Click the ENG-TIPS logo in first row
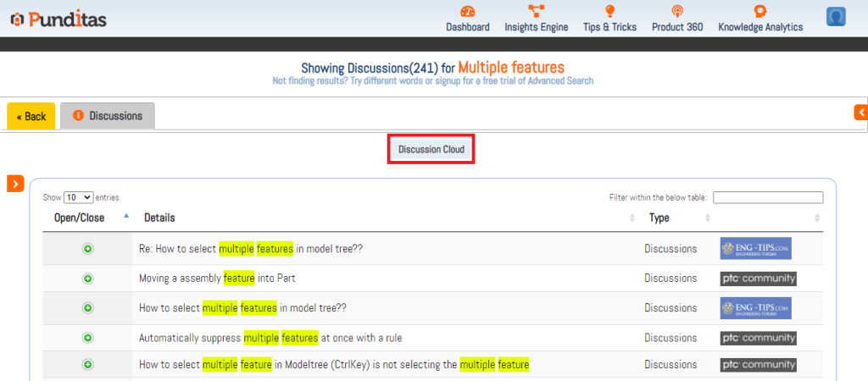 (754, 249)
